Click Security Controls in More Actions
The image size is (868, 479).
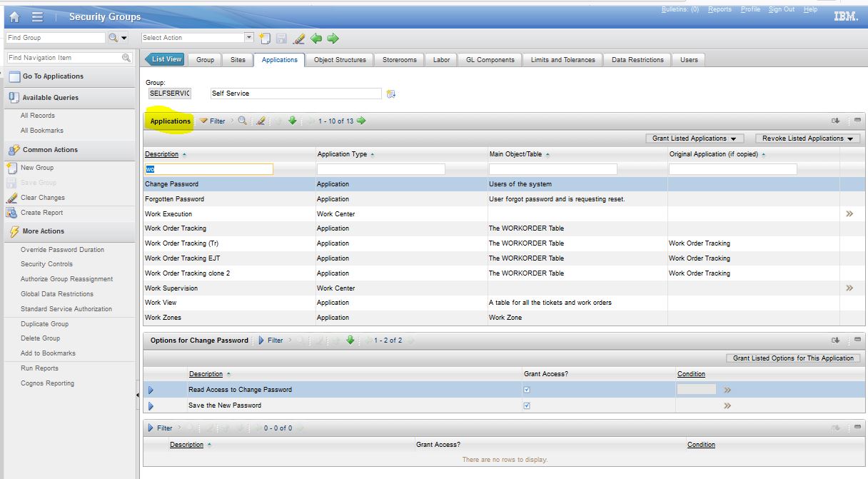(x=46, y=264)
